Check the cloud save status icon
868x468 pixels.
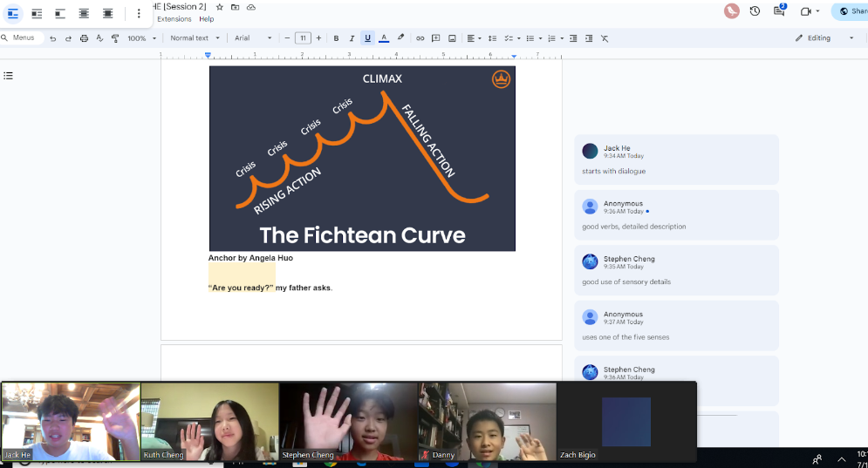click(251, 7)
